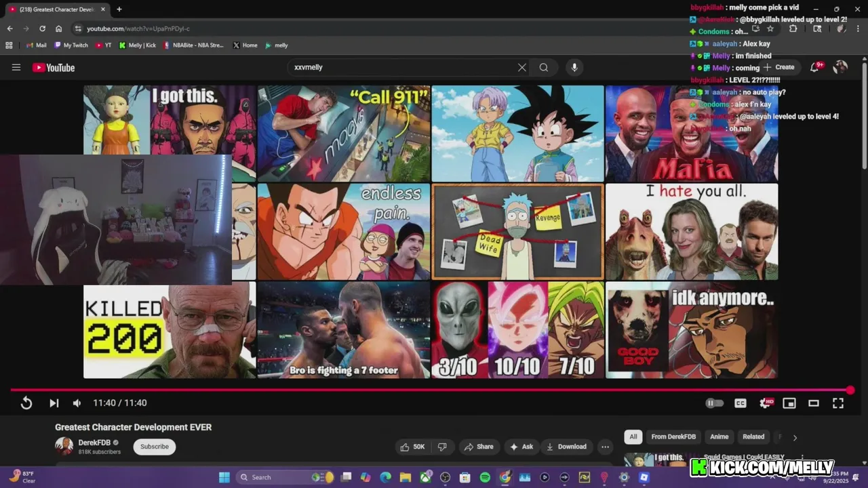This screenshot has height=488, width=868.
Task: Show more filter chips arrow
Action: (x=795, y=437)
